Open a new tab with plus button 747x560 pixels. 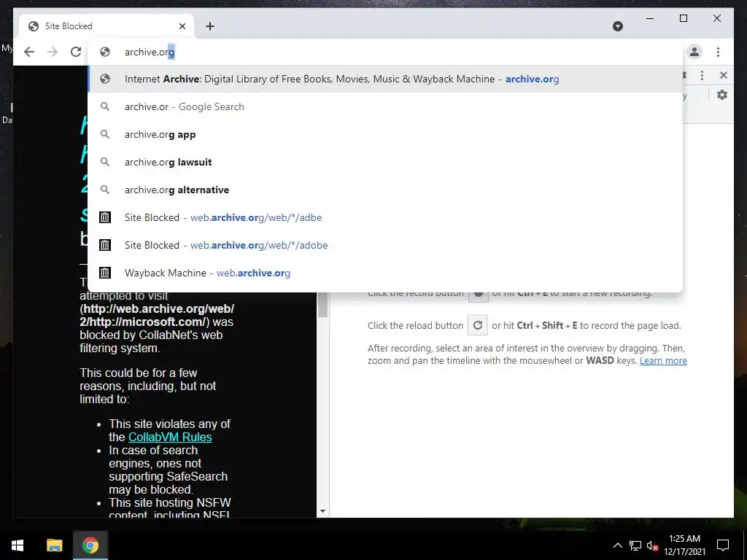(x=210, y=26)
